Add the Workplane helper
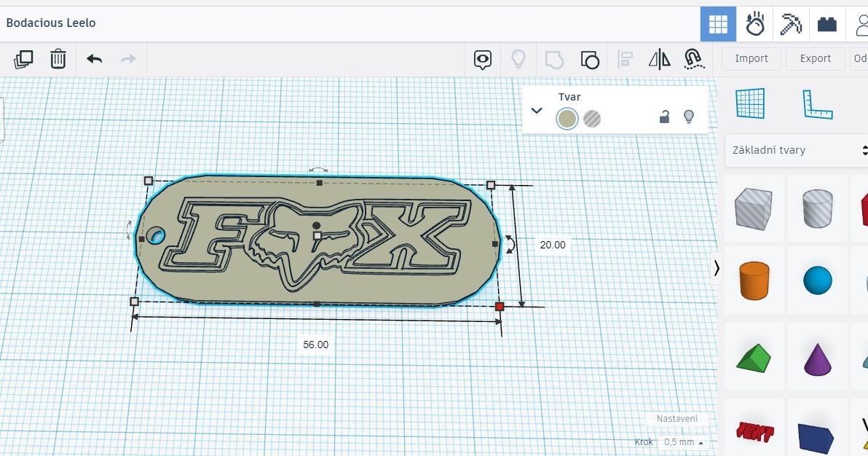 click(x=750, y=103)
